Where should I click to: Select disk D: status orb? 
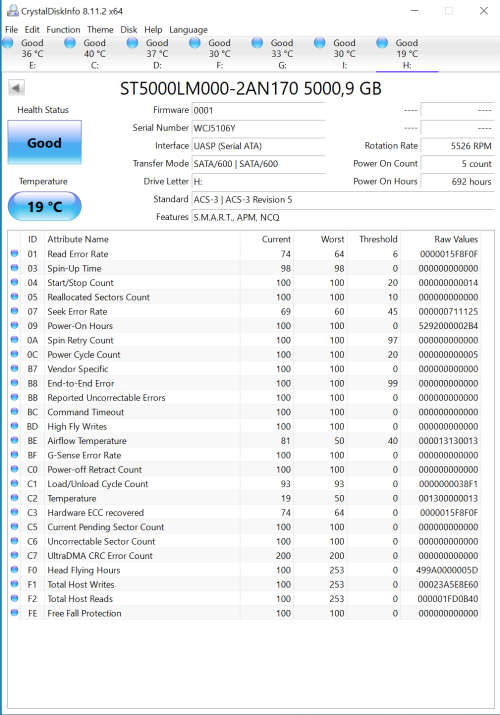pos(133,43)
